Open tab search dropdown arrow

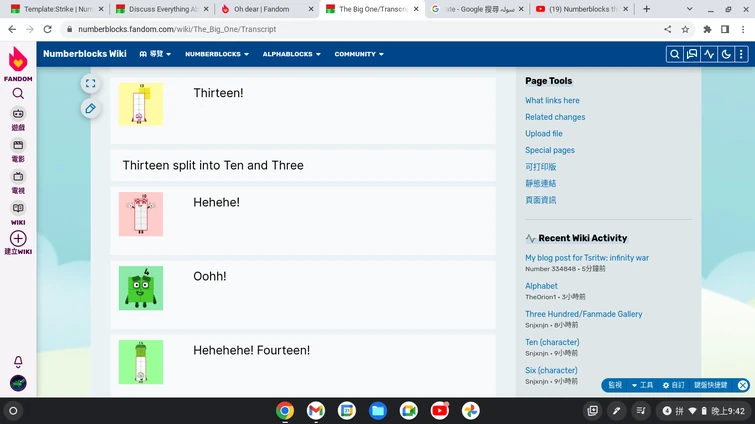(x=690, y=9)
